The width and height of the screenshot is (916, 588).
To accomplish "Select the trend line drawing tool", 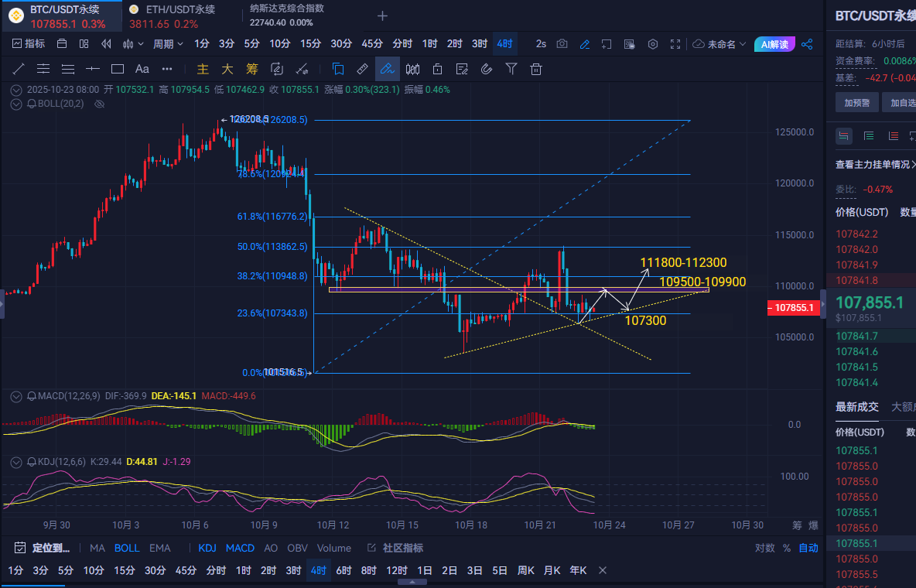I will [19, 69].
